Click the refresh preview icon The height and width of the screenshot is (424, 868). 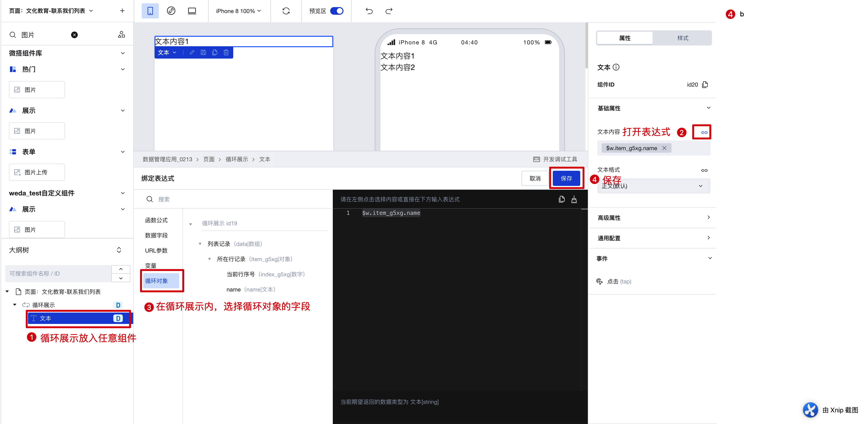point(286,11)
